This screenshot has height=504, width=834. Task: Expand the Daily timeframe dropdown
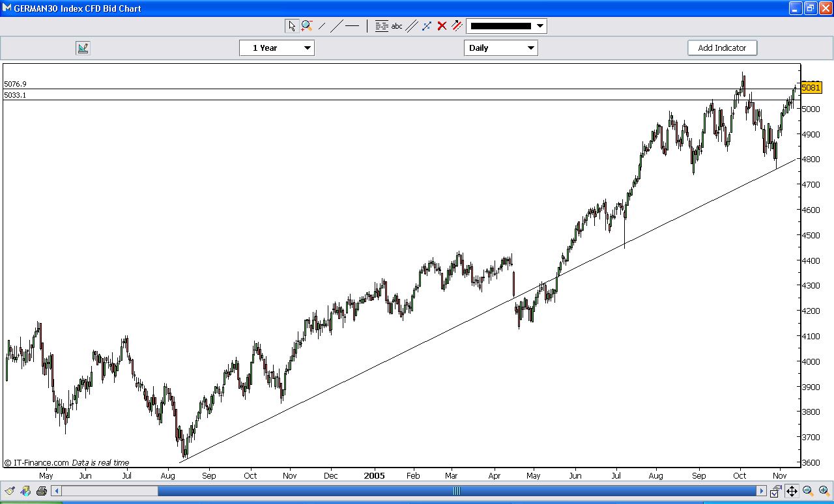(x=501, y=48)
